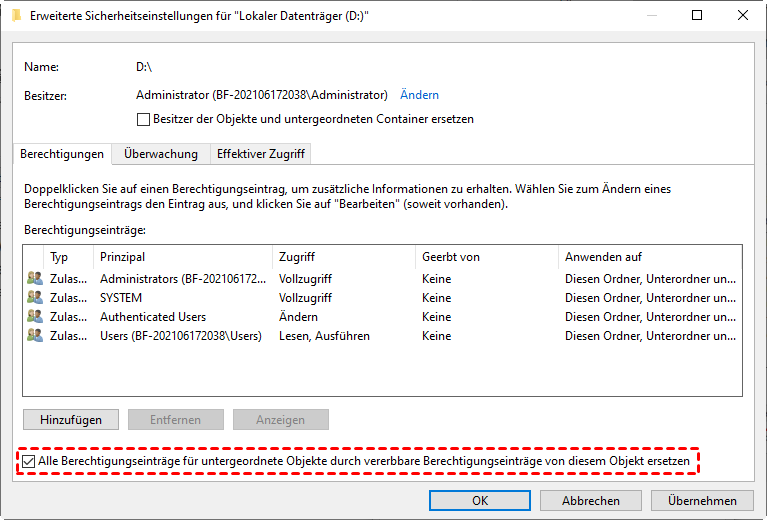This screenshot has width=767, height=520.
Task: Click the group icon beside Users (BF-202106172038\Users)
Action: pyautogui.click(x=35, y=336)
